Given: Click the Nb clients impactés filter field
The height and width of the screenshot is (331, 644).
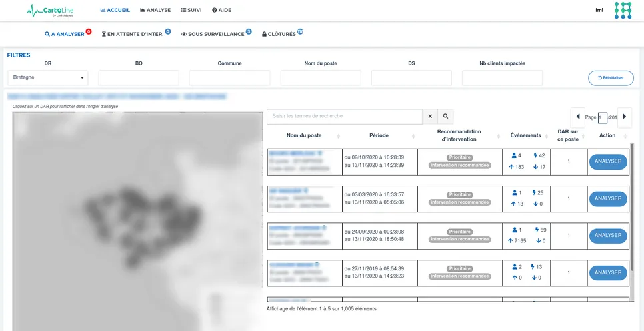Looking at the screenshot, I should 502,77.
